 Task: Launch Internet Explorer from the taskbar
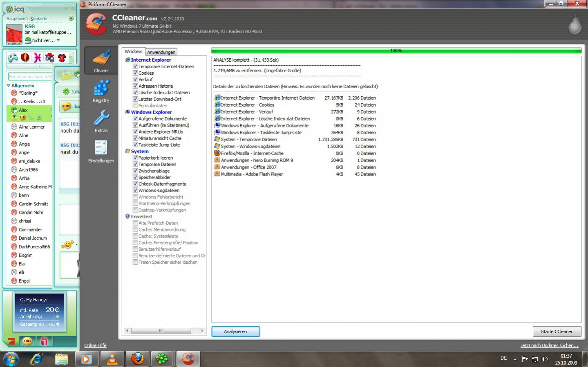point(37,359)
